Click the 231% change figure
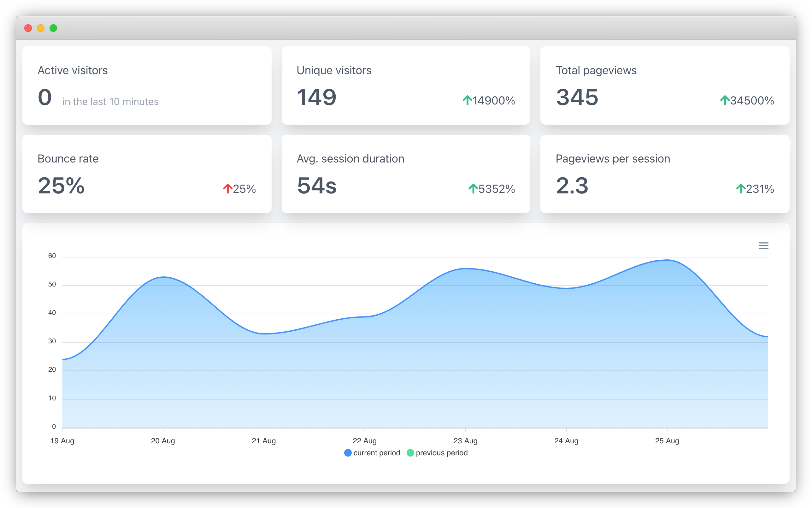 (760, 189)
